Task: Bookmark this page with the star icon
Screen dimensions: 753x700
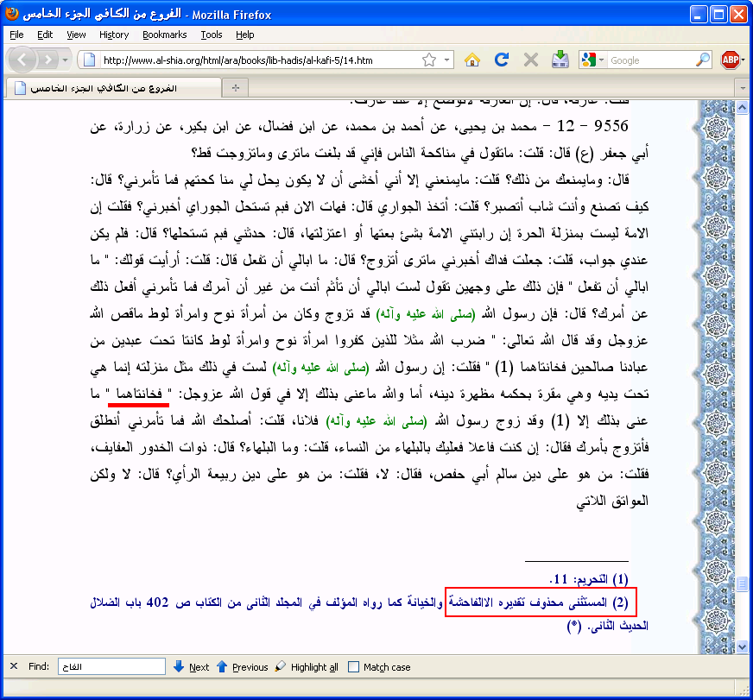Action: (x=429, y=60)
